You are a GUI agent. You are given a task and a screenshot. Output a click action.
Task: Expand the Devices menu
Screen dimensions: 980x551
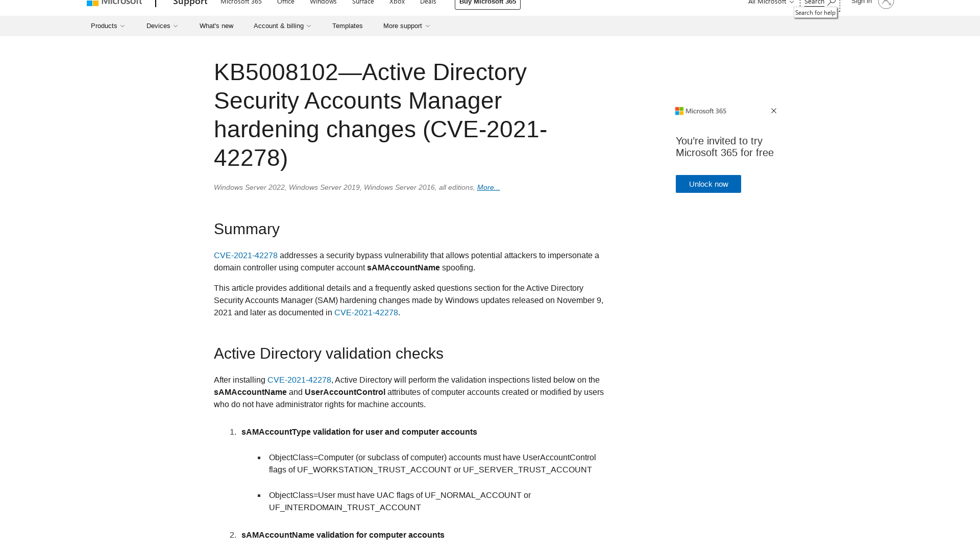tap(162, 26)
